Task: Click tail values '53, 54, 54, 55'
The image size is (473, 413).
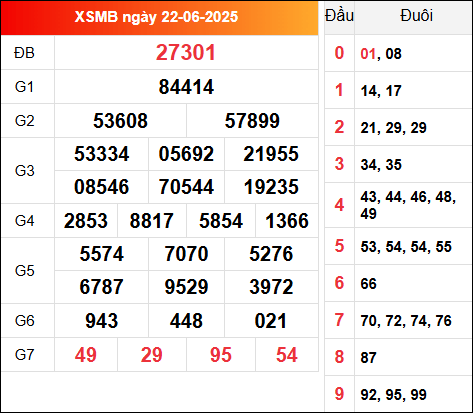Action: tap(406, 247)
